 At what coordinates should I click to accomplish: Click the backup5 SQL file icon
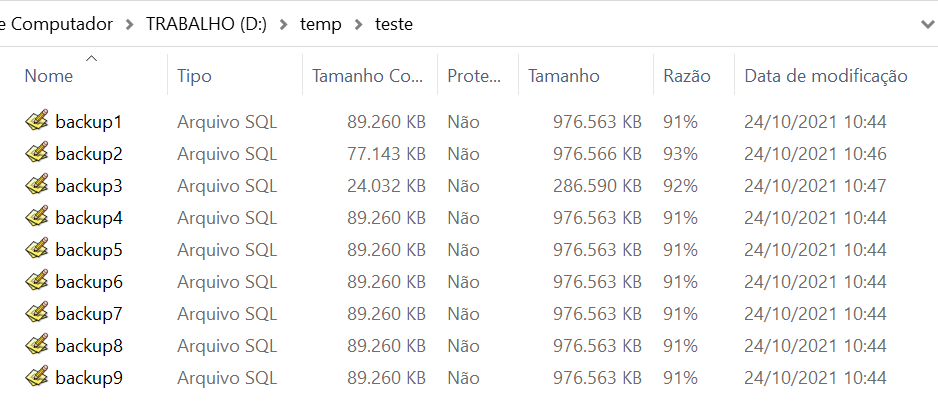click(x=37, y=250)
